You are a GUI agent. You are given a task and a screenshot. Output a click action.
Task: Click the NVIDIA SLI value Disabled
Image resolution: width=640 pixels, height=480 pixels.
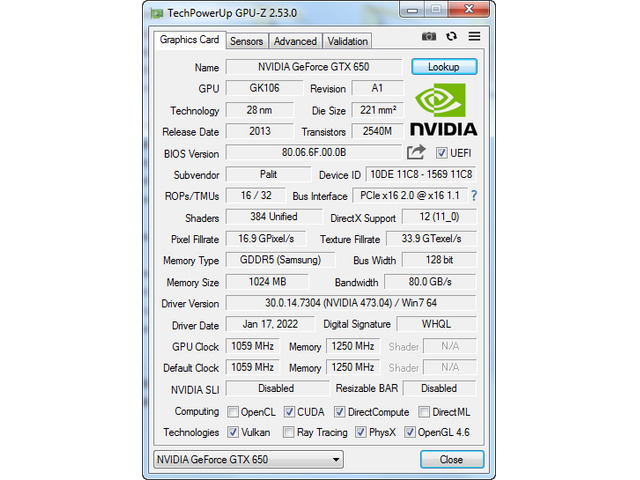(x=277, y=388)
